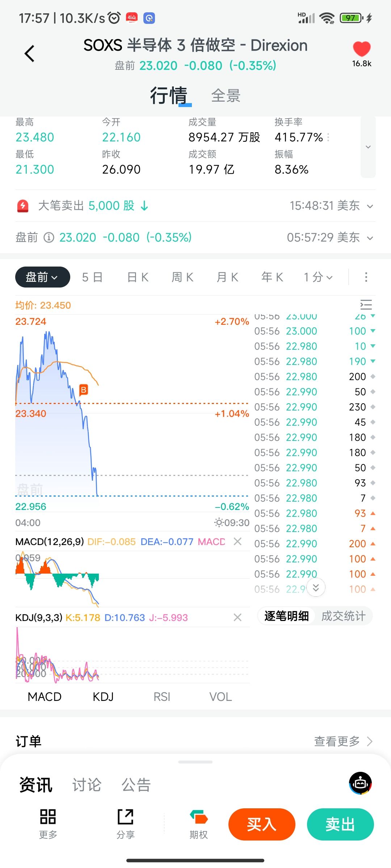This screenshot has height=868, width=391.
Task: Open 查看更多 orders link
Action: click(342, 741)
